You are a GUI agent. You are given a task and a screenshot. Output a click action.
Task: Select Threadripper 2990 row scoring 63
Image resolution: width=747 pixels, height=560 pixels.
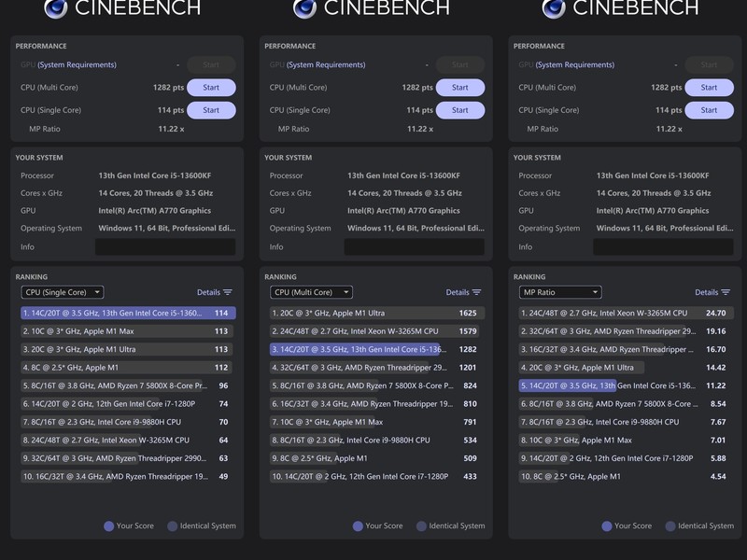tap(128, 458)
